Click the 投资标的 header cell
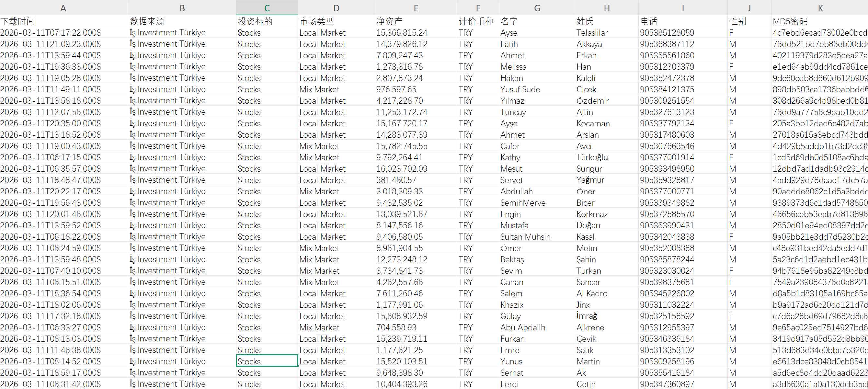Screen dimensions: 868x389 coord(267,21)
